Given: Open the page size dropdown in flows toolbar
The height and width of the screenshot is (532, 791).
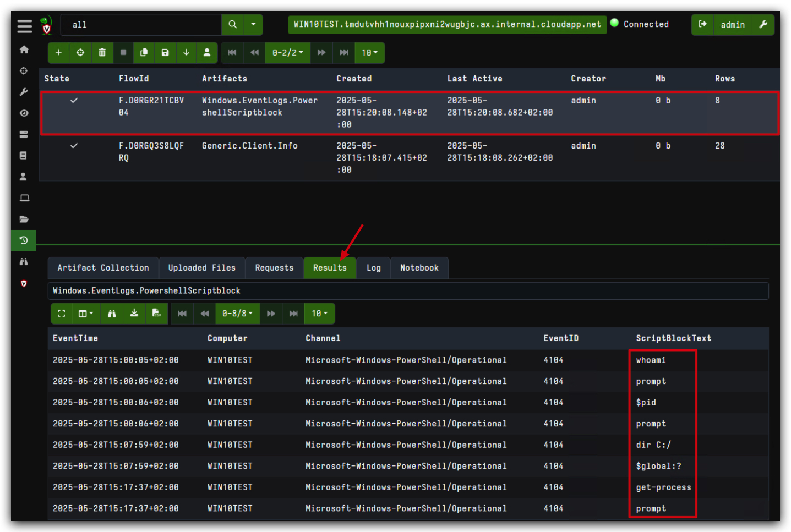Looking at the screenshot, I should 369,53.
